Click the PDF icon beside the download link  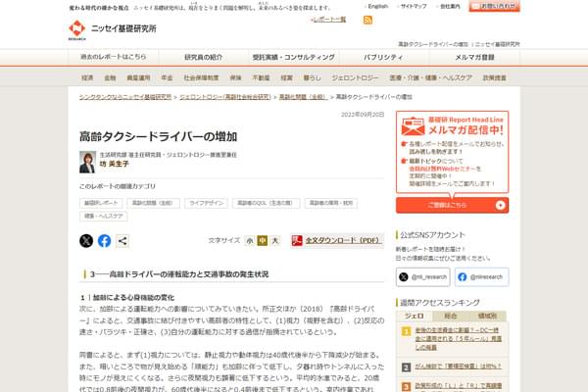(297, 240)
